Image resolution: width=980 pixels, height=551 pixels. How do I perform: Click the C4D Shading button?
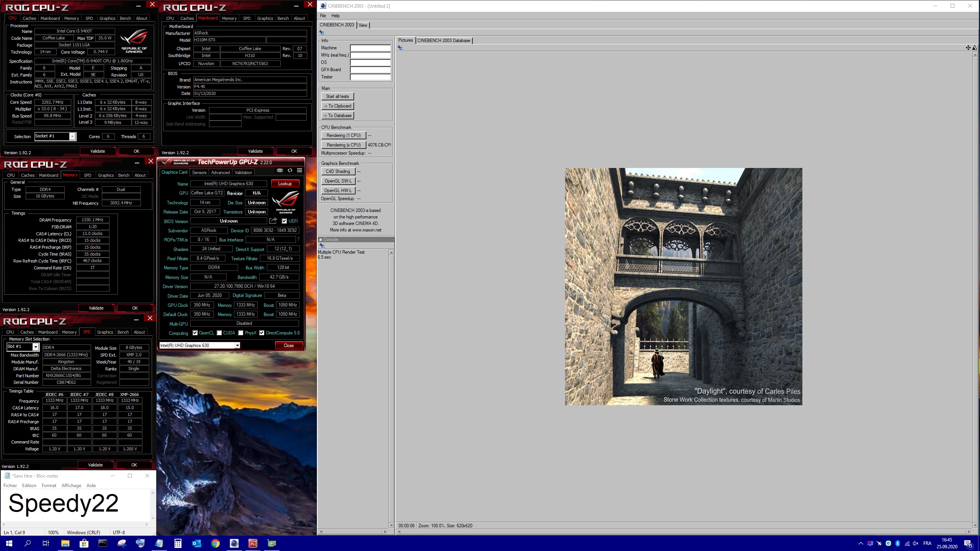338,171
